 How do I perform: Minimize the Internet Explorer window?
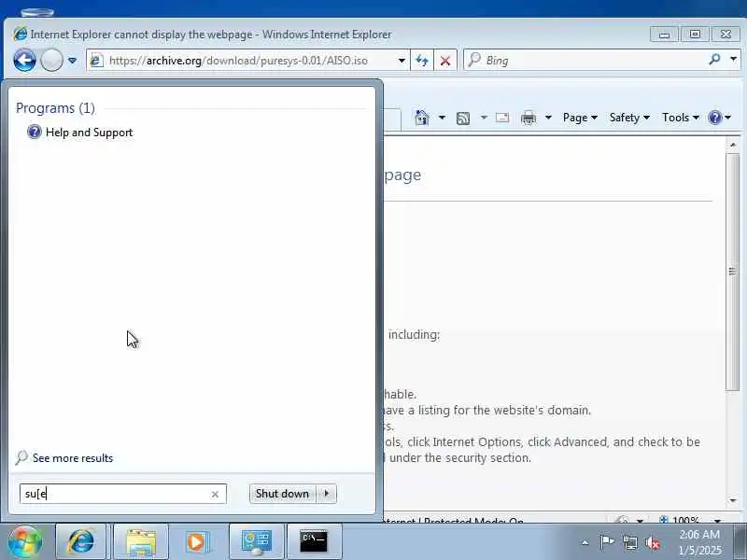tap(664, 35)
